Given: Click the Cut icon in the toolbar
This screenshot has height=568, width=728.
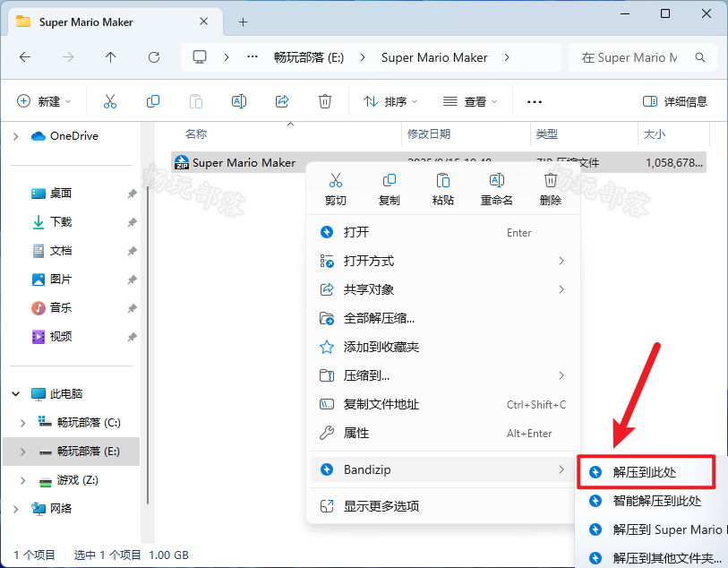Looking at the screenshot, I should [x=110, y=101].
